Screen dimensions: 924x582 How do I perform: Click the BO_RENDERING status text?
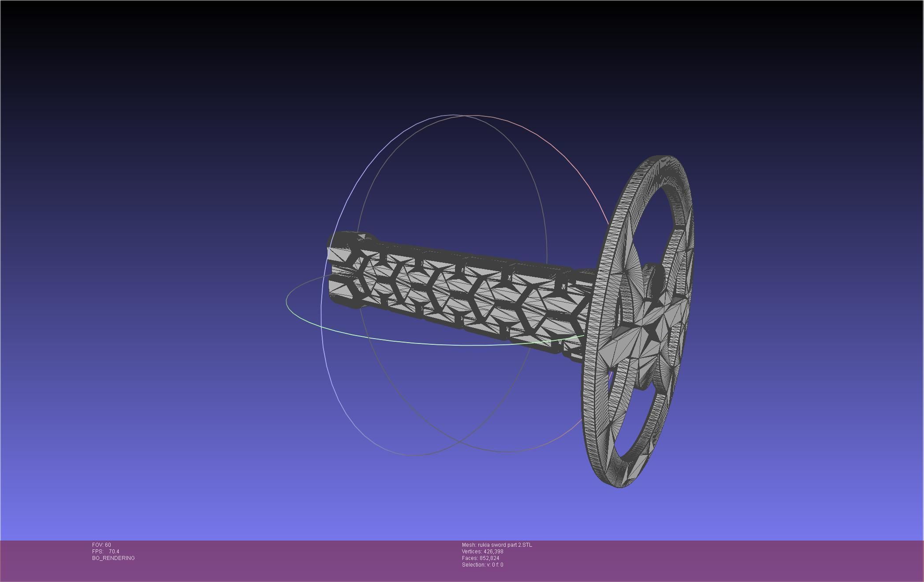[x=113, y=558]
